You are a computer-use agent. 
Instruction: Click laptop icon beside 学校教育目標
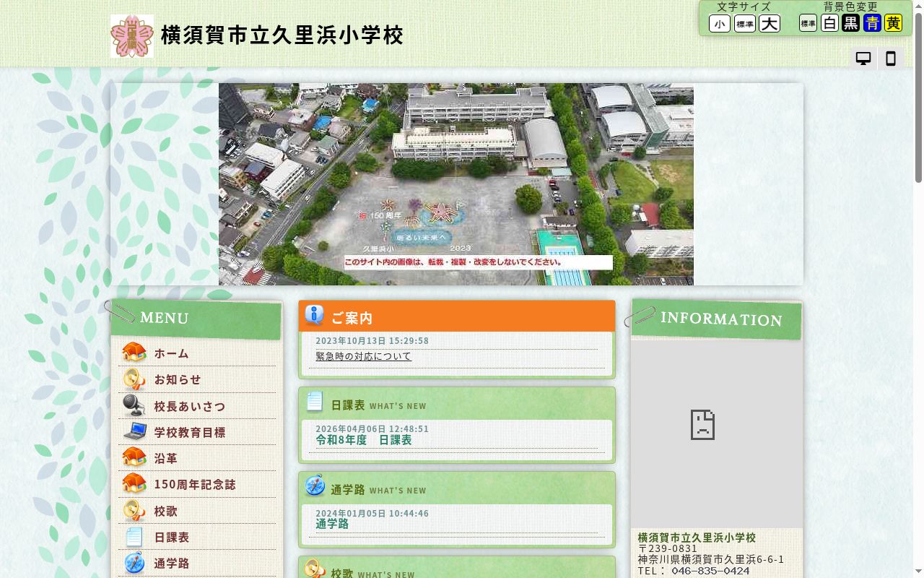point(134,431)
